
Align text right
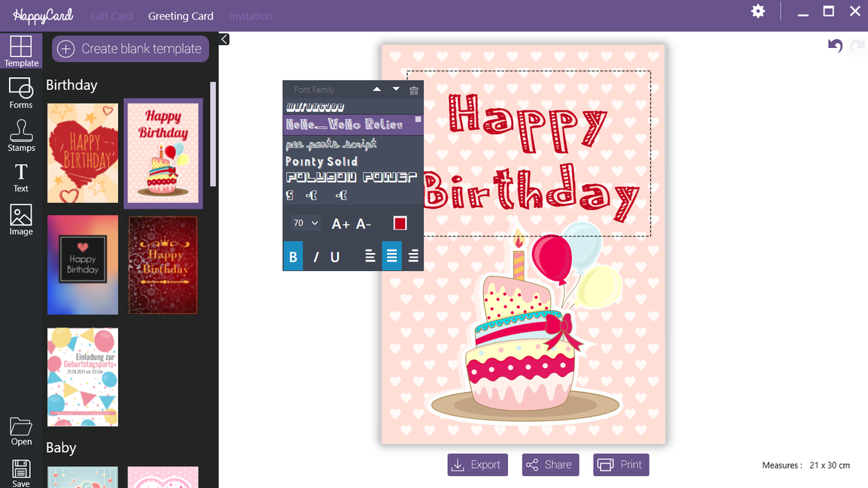click(413, 256)
